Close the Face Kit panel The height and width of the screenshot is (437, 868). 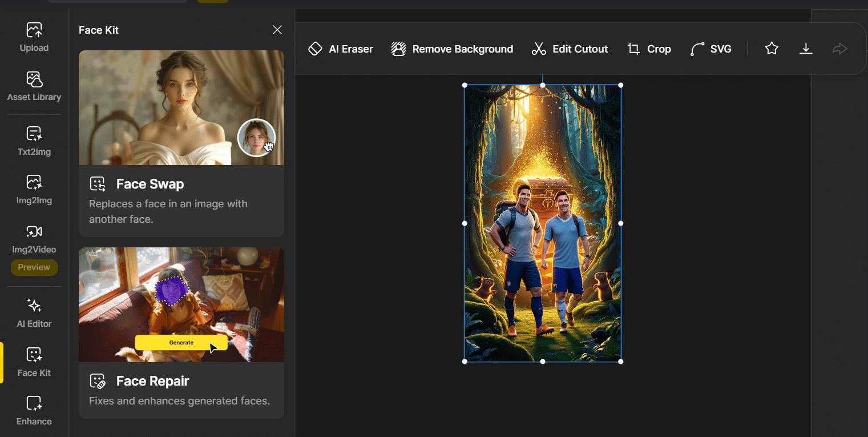[277, 30]
